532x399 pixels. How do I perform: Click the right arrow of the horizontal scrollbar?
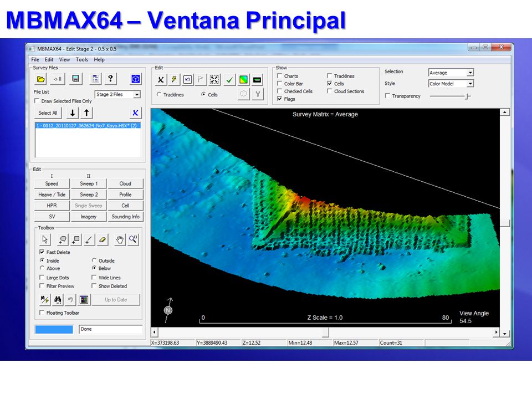point(497,332)
